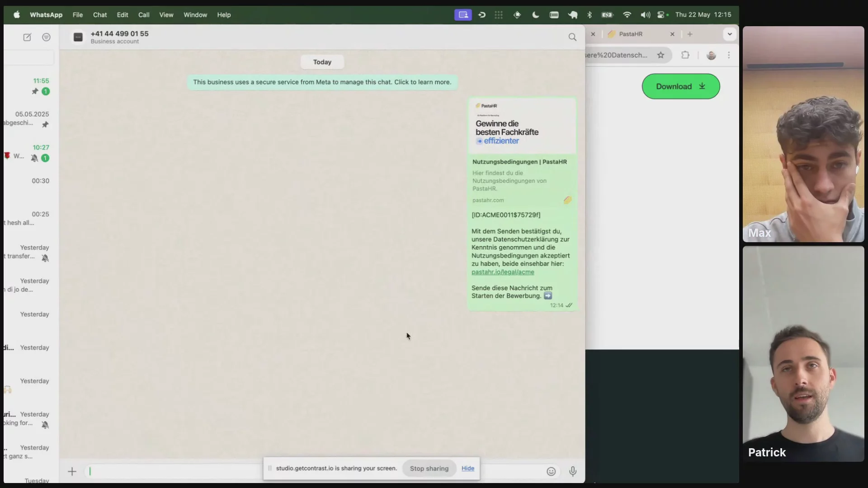
Task: Open pastahr.io/legal/acme link
Action: tap(503, 272)
